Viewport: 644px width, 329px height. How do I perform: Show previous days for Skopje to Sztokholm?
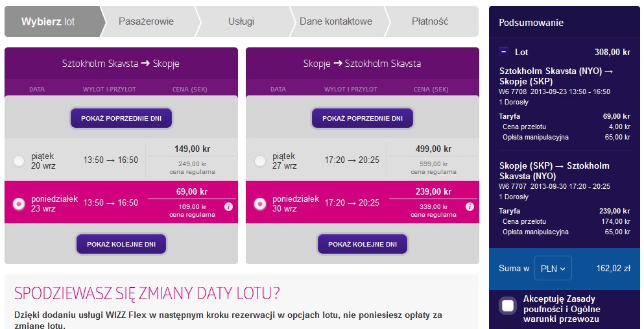(x=363, y=118)
